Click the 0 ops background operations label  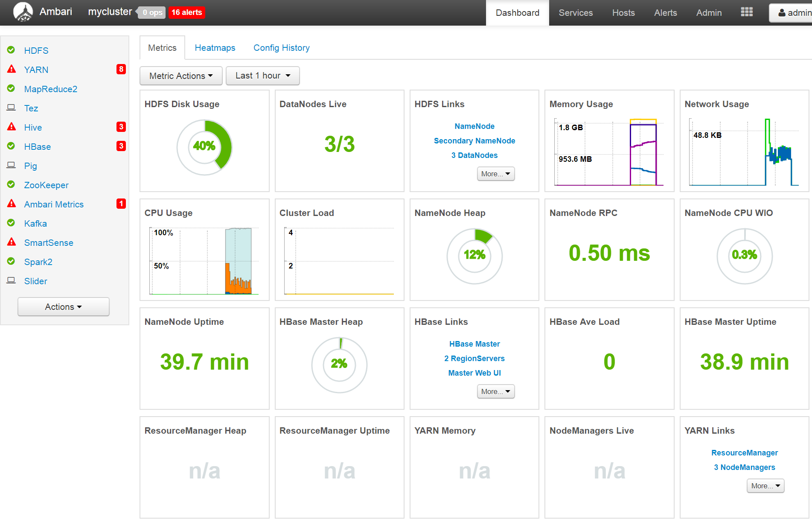[152, 12]
